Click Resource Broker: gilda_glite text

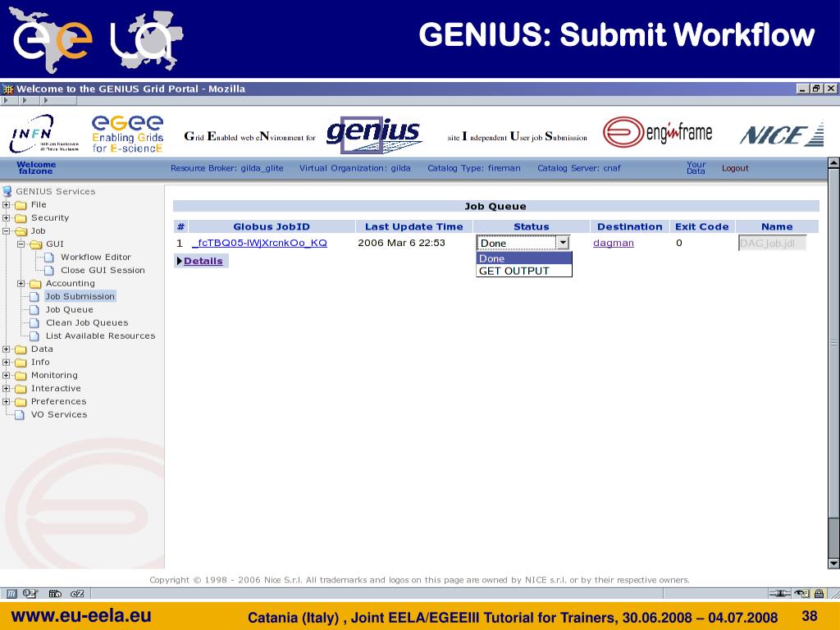pos(227,168)
